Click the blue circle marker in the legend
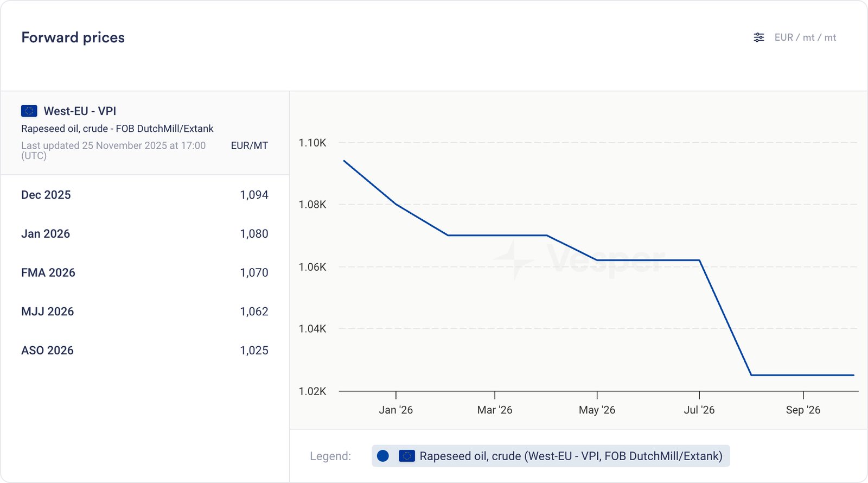 click(383, 456)
